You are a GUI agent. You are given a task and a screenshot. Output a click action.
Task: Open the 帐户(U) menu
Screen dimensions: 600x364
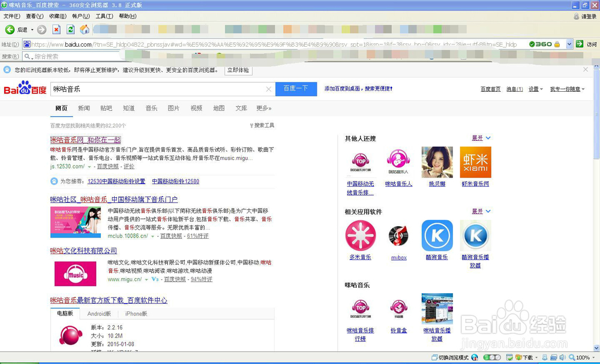point(81,16)
